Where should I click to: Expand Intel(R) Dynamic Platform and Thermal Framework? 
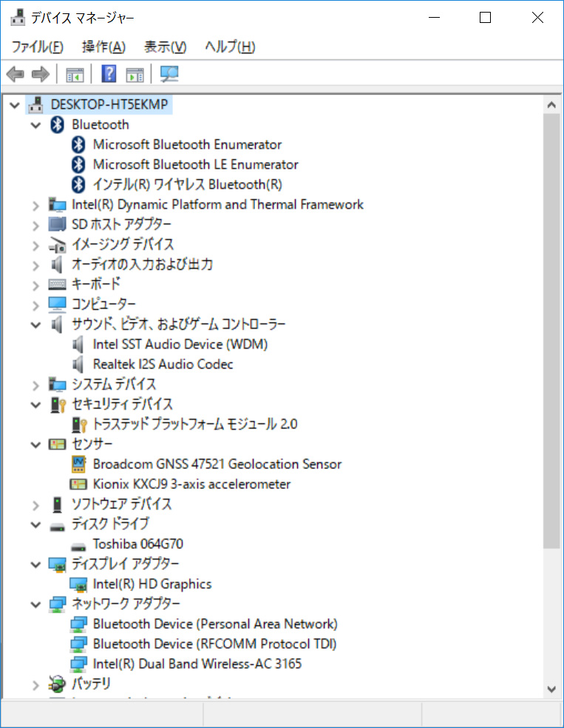[35, 206]
